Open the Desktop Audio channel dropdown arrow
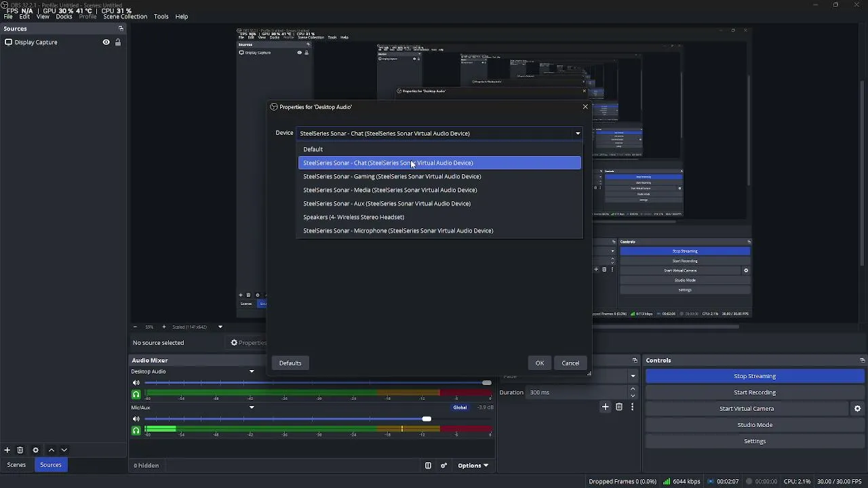868x488 pixels. [252, 371]
